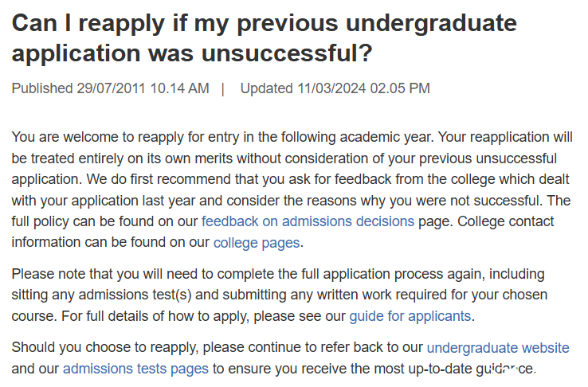Viewport: 588px width, 387px height.
Task: Open the guide for applicants link
Action: 410,316
